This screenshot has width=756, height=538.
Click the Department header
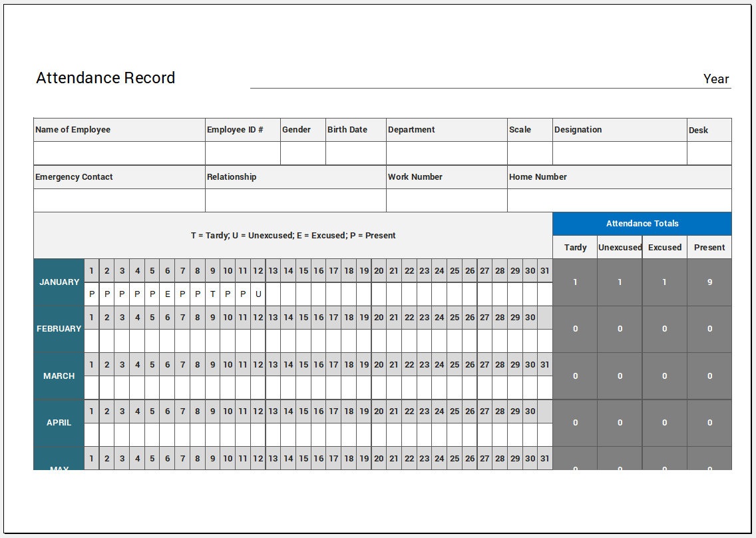[447, 130]
